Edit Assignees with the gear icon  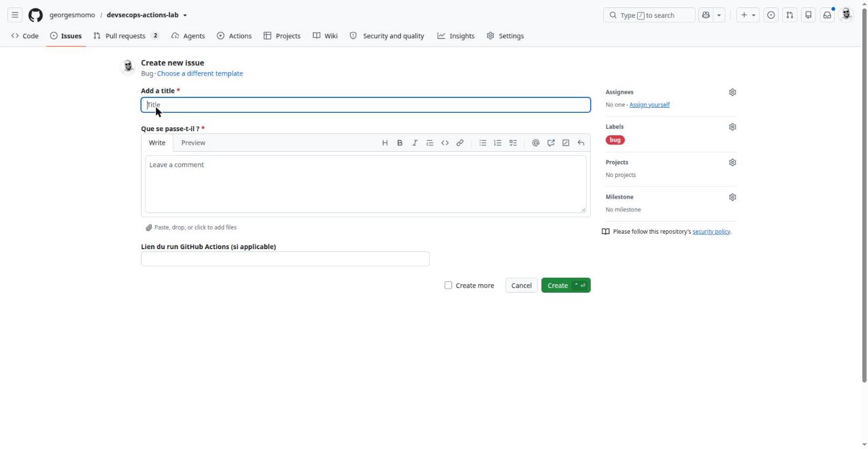pyautogui.click(x=732, y=92)
